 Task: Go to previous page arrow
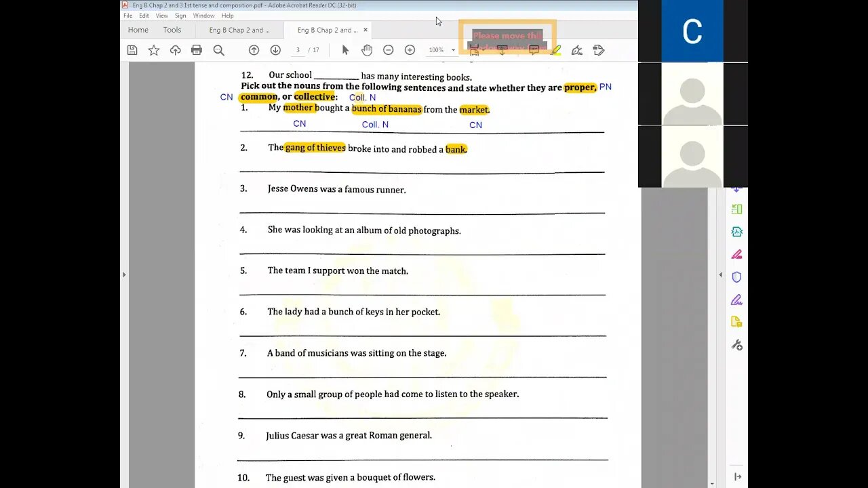coord(254,50)
